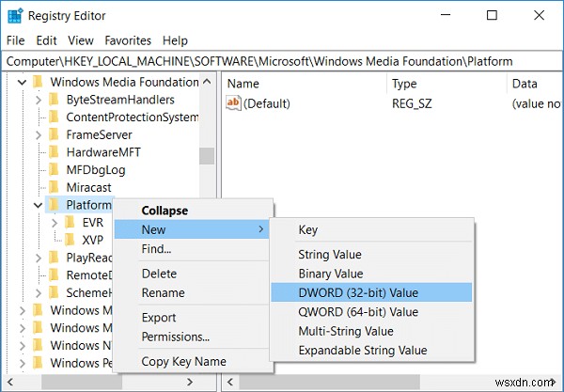The height and width of the screenshot is (392, 564).
Task: Select Permissions... in the context menu
Action: (x=175, y=337)
